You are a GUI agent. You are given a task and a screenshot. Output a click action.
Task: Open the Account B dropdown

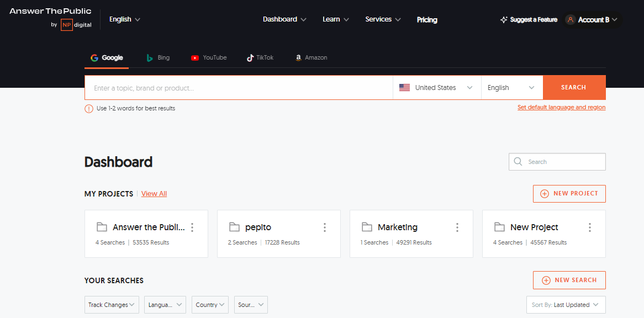[592, 20]
